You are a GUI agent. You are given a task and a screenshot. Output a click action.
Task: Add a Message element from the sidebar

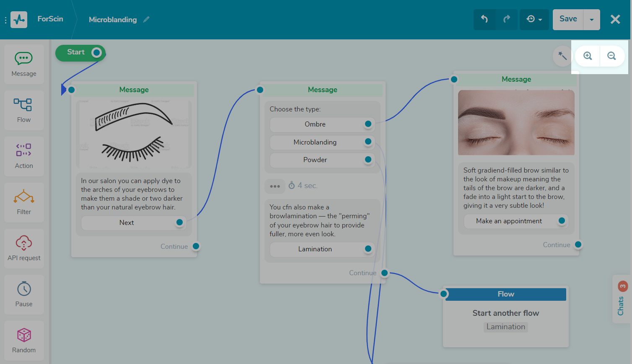pos(24,65)
